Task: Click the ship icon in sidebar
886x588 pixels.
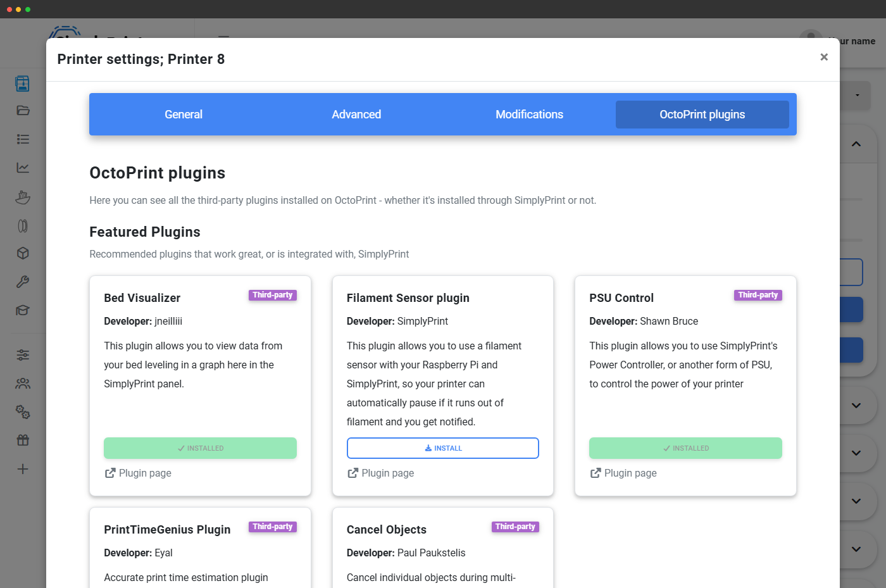Action: [x=23, y=197]
